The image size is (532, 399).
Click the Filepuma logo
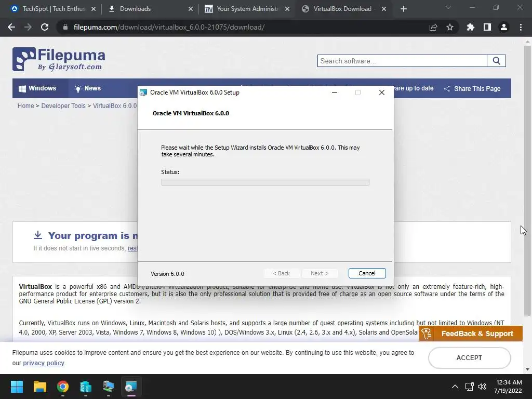coord(59,59)
